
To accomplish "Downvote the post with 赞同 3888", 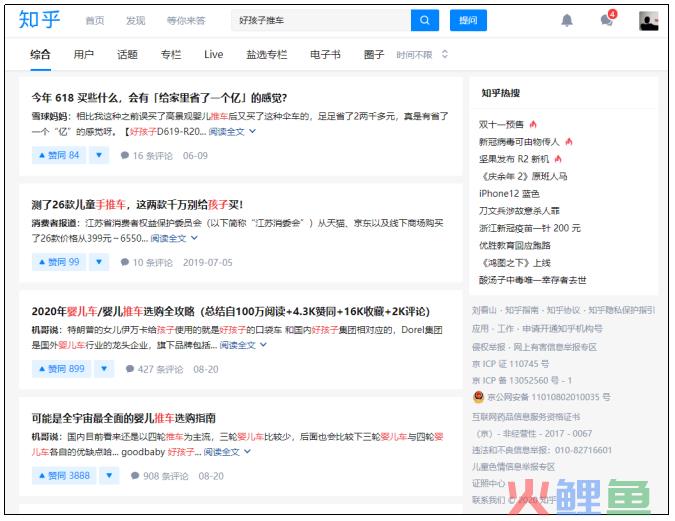I will (x=109, y=476).
